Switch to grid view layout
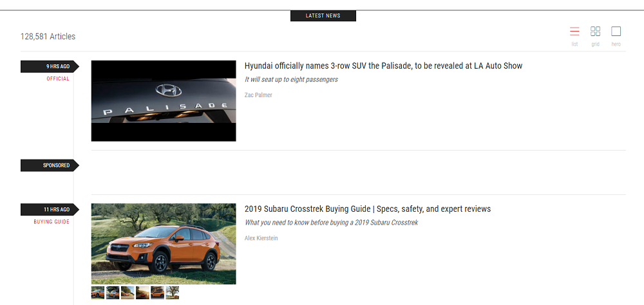This screenshot has width=644, height=305. [595, 32]
